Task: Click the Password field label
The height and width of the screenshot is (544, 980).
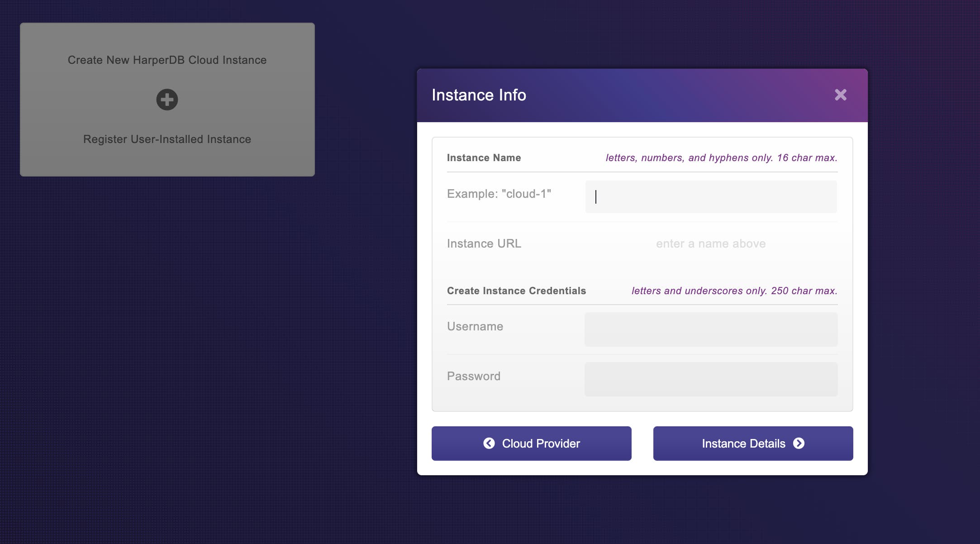Action: tap(473, 377)
